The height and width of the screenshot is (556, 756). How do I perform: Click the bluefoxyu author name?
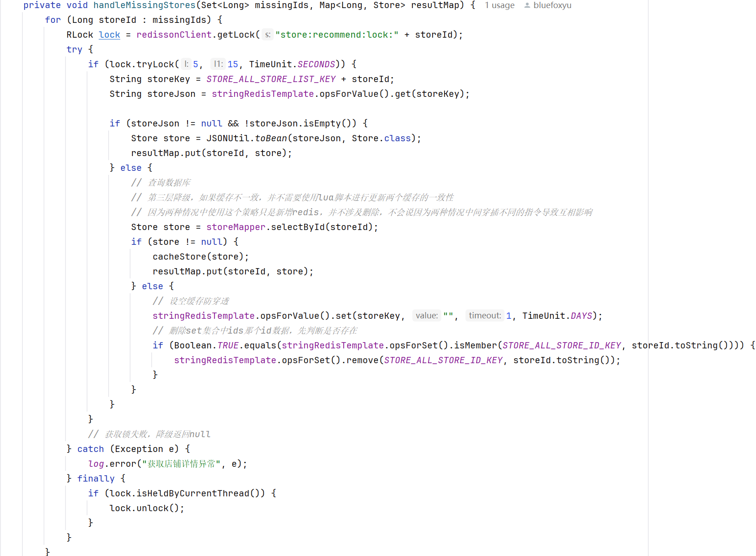[552, 5]
